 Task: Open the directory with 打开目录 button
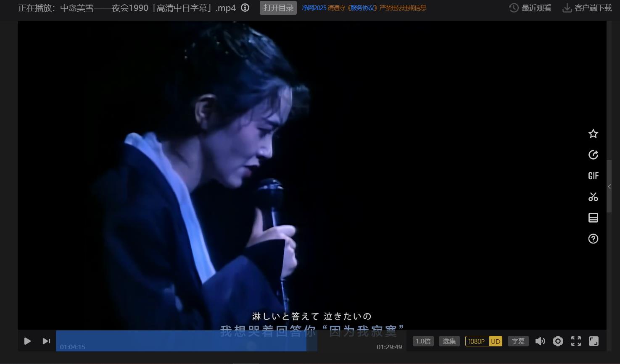[x=278, y=8]
